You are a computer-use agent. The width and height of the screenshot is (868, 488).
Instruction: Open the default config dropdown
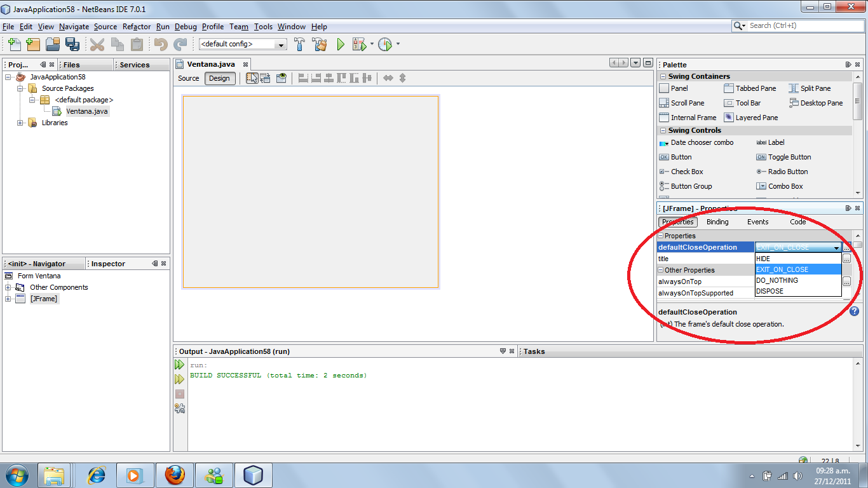tap(280, 44)
